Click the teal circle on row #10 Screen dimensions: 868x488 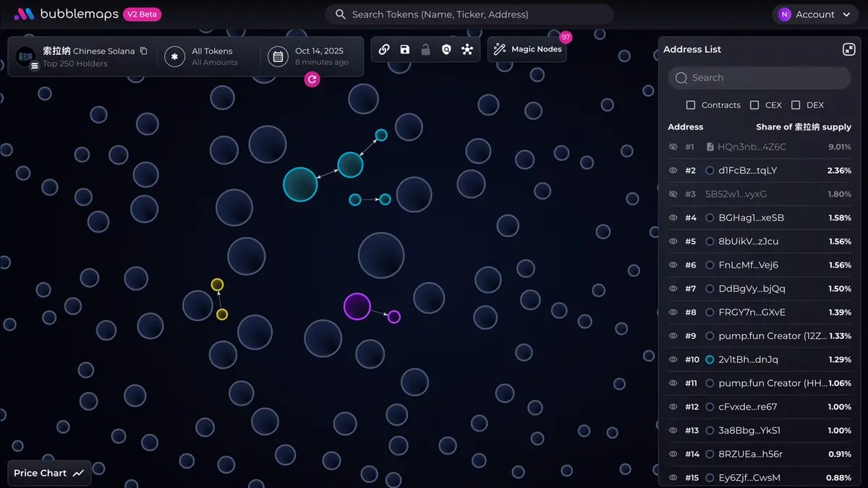(x=710, y=359)
